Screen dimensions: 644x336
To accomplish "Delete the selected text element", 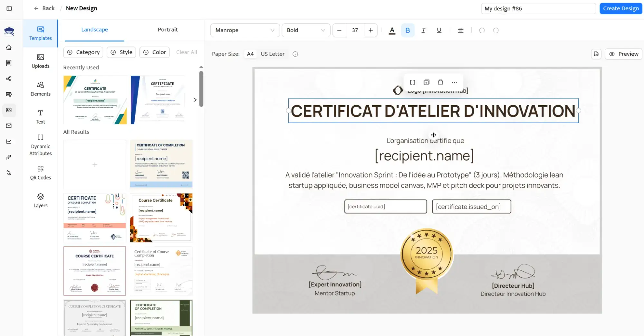I will pyautogui.click(x=440, y=82).
